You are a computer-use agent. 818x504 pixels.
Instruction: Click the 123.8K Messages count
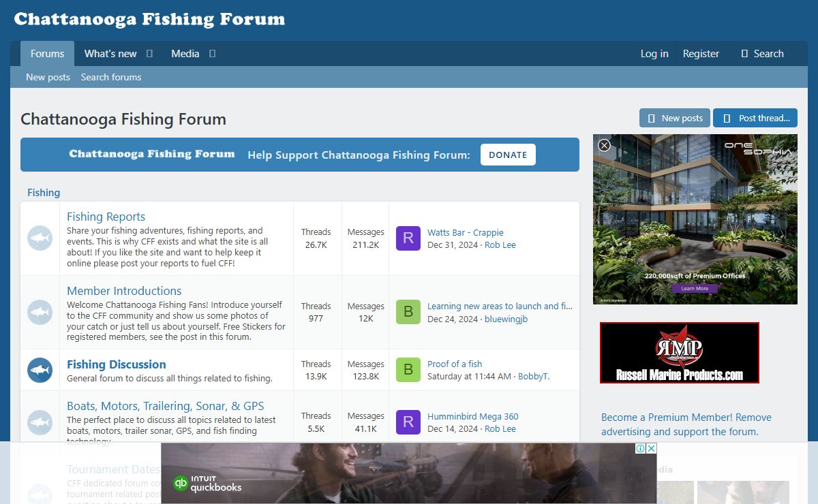pos(365,376)
